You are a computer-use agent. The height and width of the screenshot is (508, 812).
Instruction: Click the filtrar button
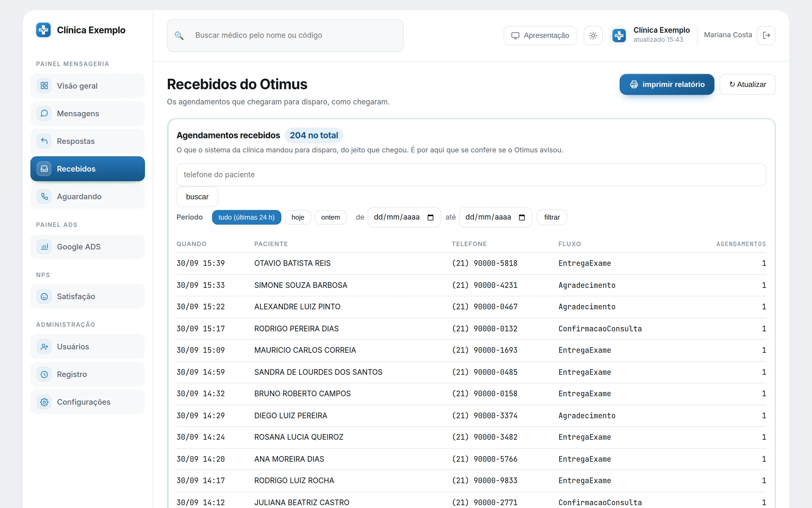pyautogui.click(x=552, y=217)
